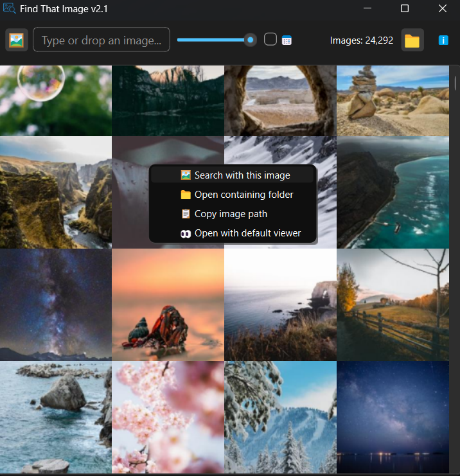Select the pink cherry blossom thumbnail
The width and height of the screenshot is (460, 476).
(x=168, y=417)
